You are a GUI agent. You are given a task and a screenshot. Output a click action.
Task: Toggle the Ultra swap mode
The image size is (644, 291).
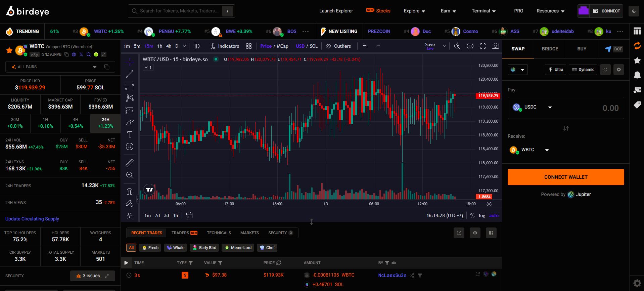coord(556,70)
